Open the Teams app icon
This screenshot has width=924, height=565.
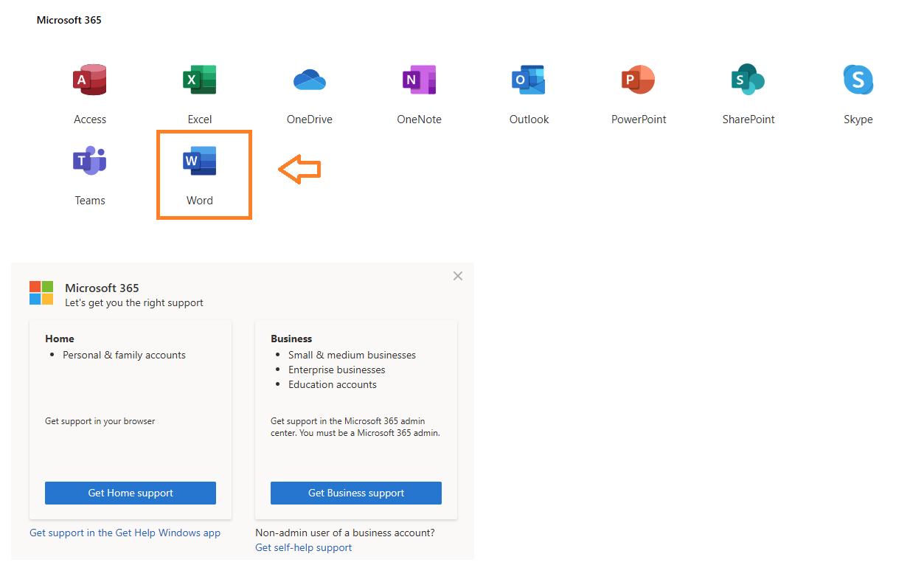pyautogui.click(x=90, y=161)
